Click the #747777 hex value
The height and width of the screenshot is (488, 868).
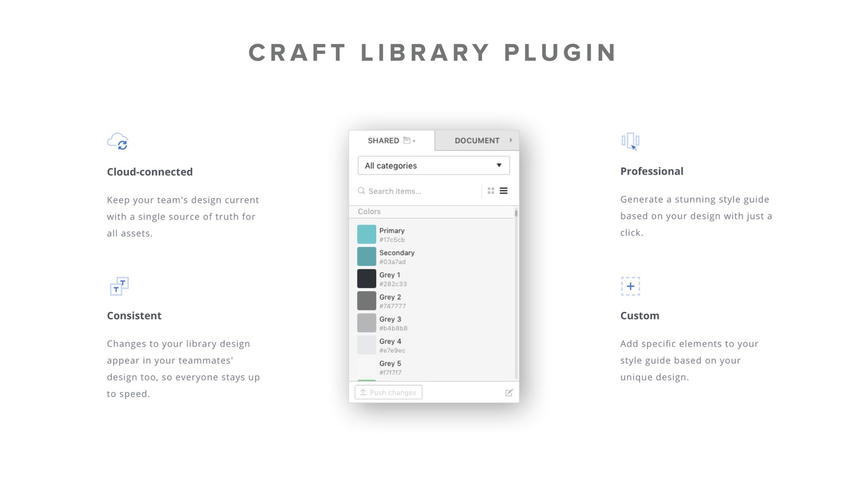[x=392, y=306]
